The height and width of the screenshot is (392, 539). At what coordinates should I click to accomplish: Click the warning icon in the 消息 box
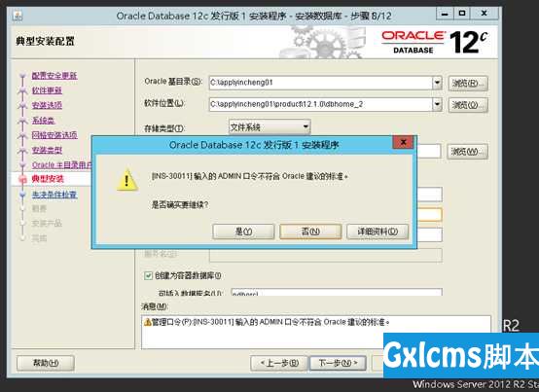pos(148,322)
